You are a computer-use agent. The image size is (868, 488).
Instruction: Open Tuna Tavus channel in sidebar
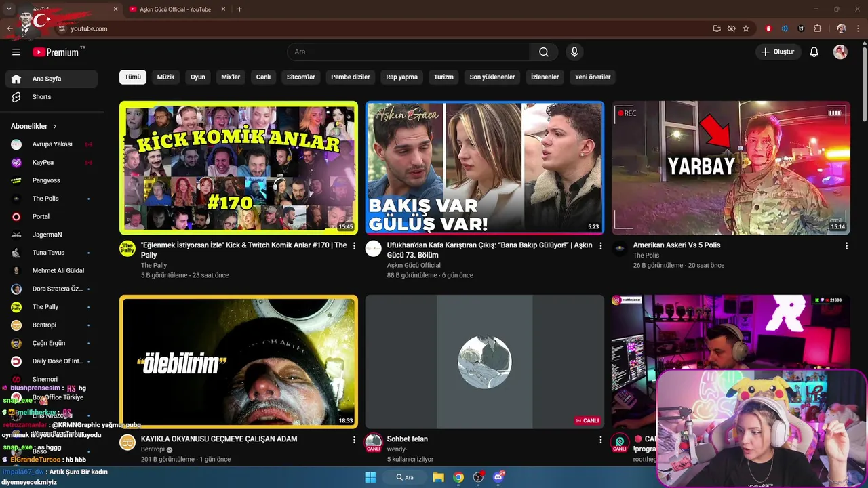pyautogui.click(x=52, y=253)
